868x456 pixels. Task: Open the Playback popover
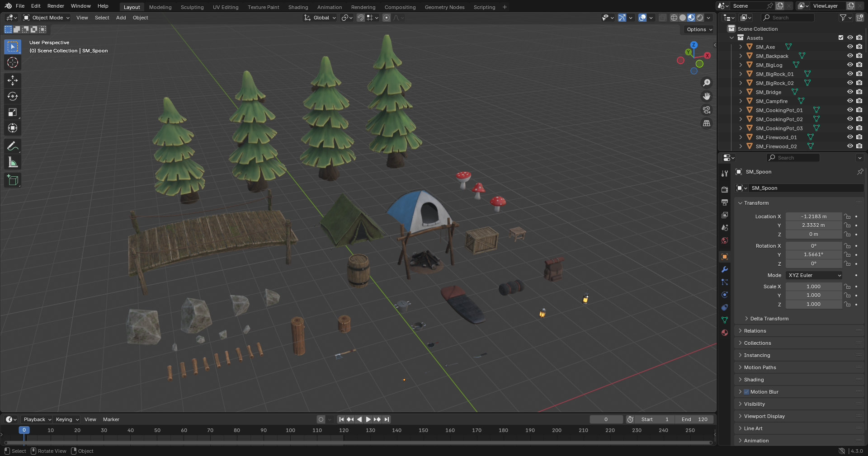coord(37,419)
